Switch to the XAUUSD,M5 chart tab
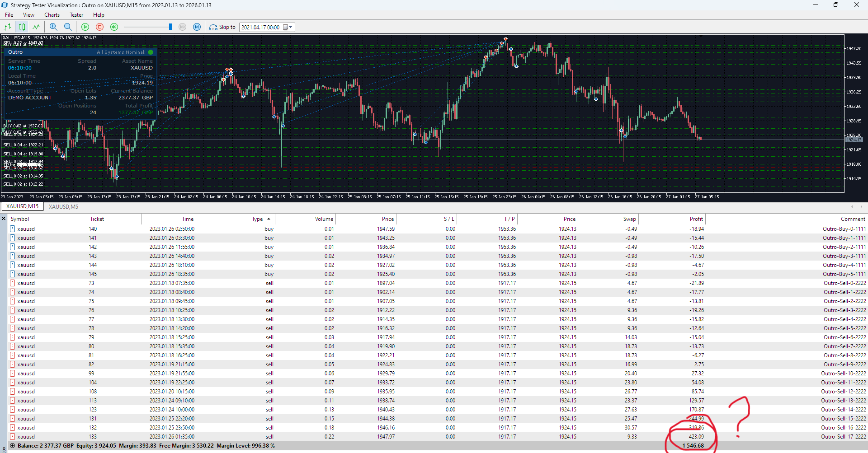Image resolution: width=868 pixels, height=453 pixels. pyautogui.click(x=63, y=206)
